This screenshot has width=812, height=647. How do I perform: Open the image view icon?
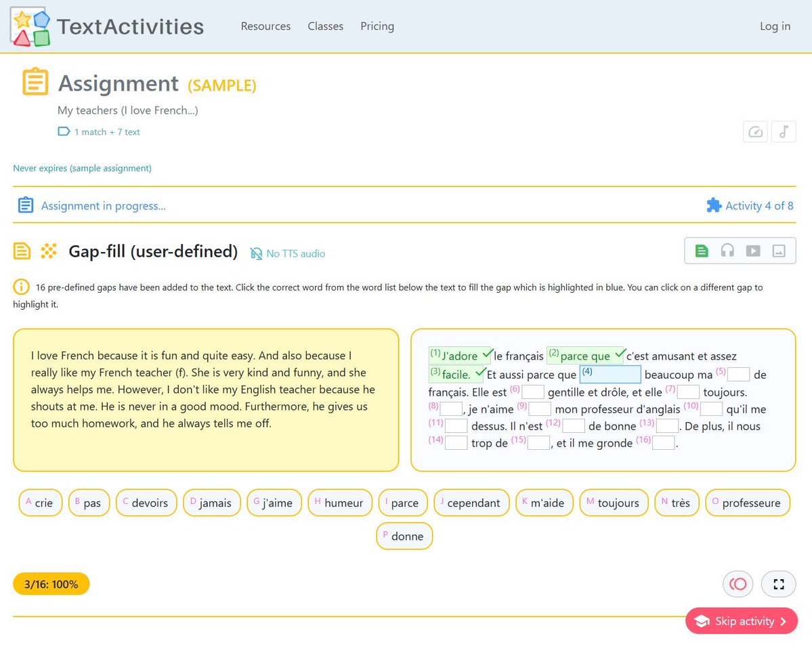779,250
